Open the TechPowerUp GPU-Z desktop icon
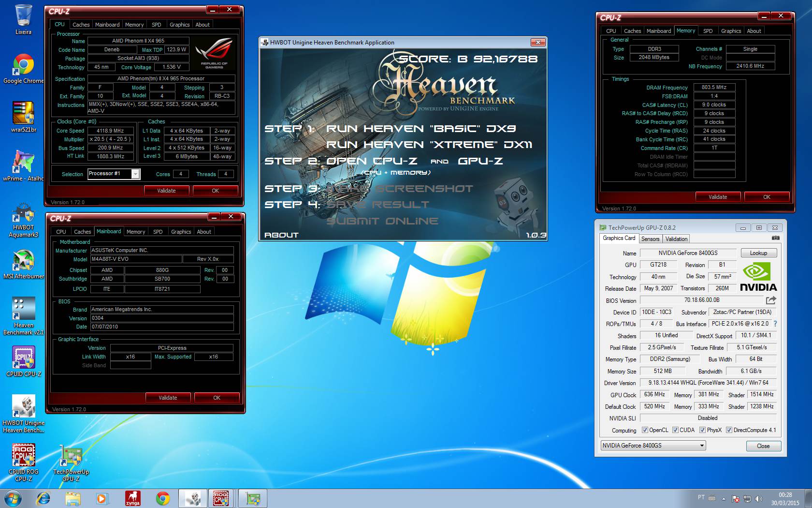812x508 pixels. point(71,463)
